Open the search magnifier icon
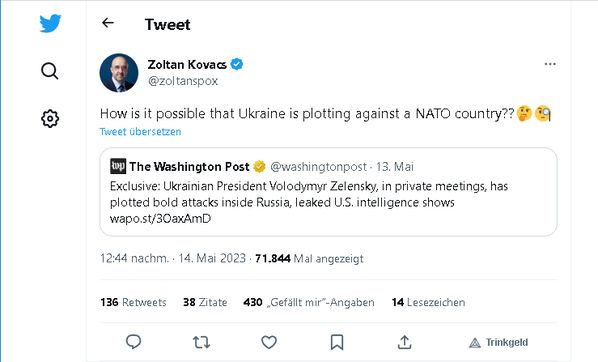This screenshot has height=362, width=598. (50, 71)
